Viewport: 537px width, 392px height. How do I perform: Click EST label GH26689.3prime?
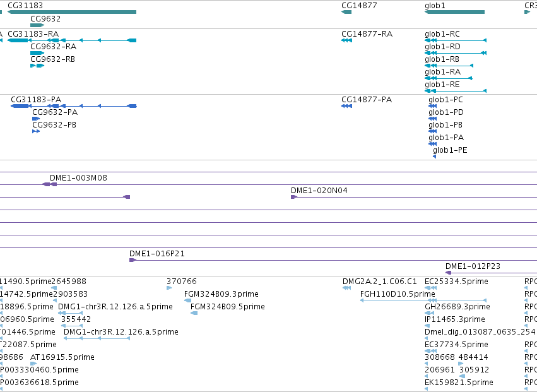457,307
